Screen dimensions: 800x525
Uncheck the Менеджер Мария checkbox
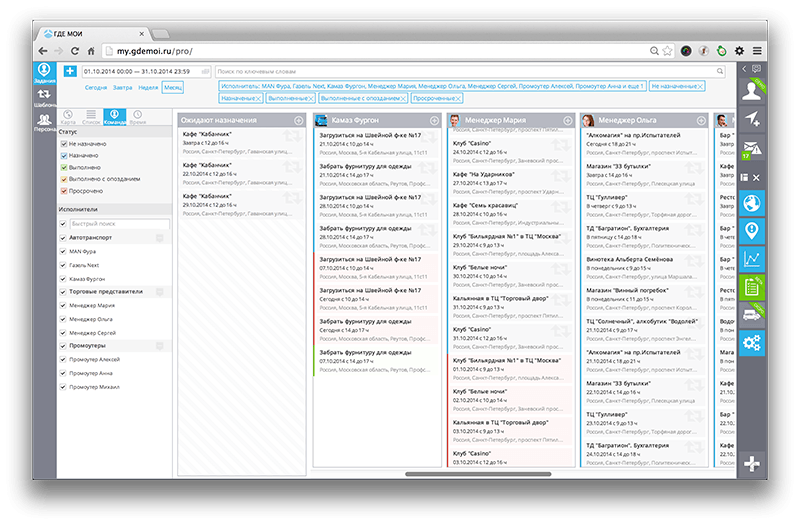coord(63,305)
